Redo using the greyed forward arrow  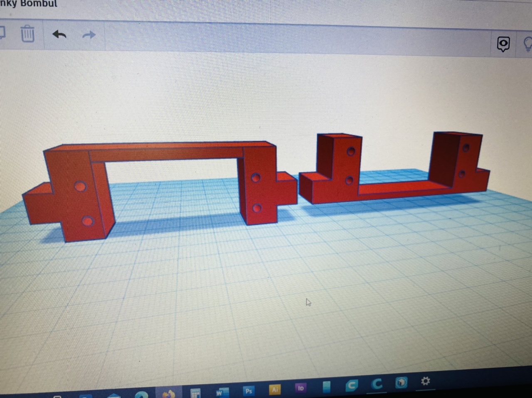(89, 35)
